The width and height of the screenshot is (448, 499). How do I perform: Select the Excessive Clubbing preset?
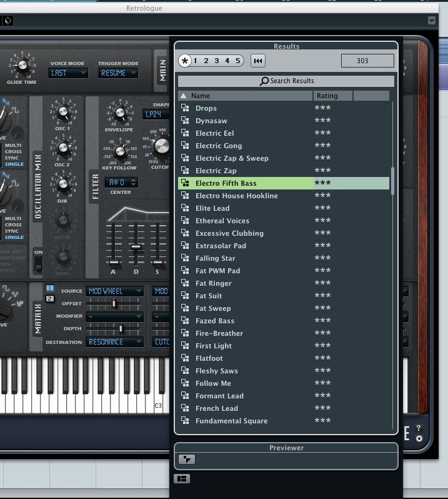pyautogui.click(x=284, y=233)
